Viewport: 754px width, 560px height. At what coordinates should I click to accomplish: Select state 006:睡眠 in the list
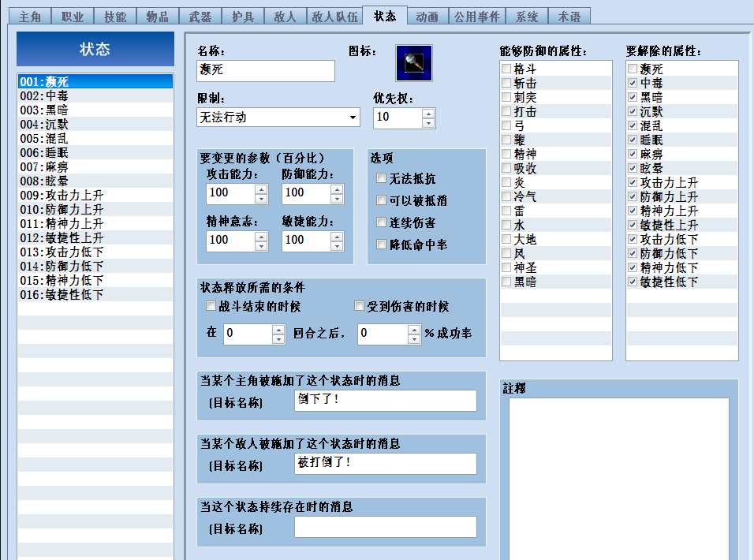pyautogui.click(x=95, y=152)
